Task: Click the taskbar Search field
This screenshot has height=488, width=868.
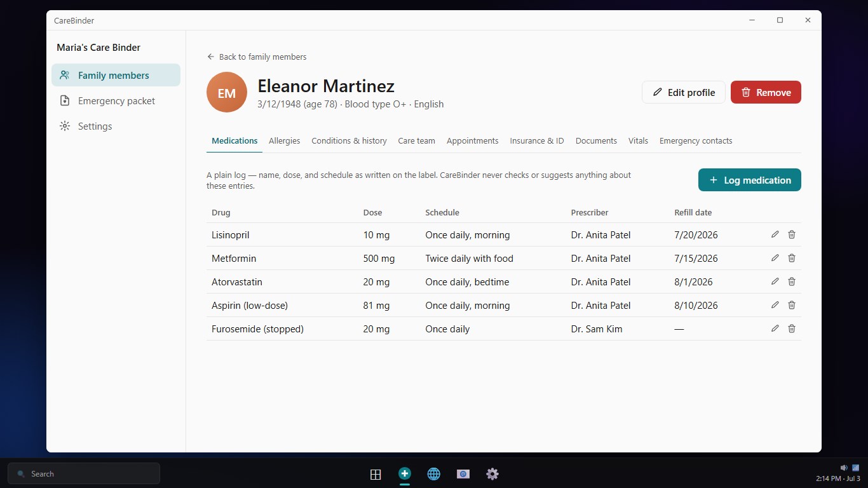Action: [x=84, y=473]
